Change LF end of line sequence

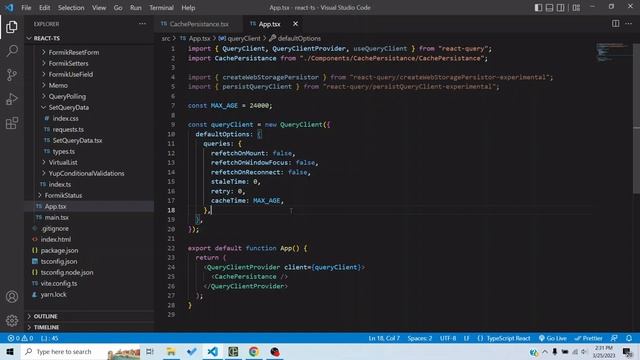coord(466,338)
